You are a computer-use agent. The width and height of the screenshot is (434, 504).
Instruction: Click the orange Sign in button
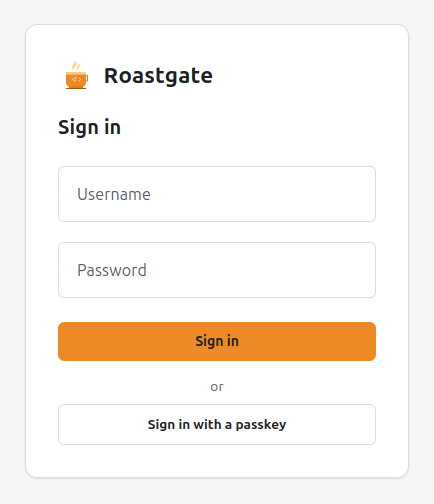[x=217, y=341]
